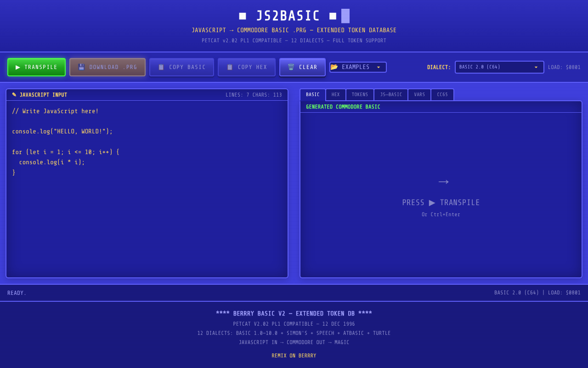This screenshot has height=368, width=588.
Task: Click the pencil icon beside JAVASCRIPT INPUT
Action: tap(14, 94)
